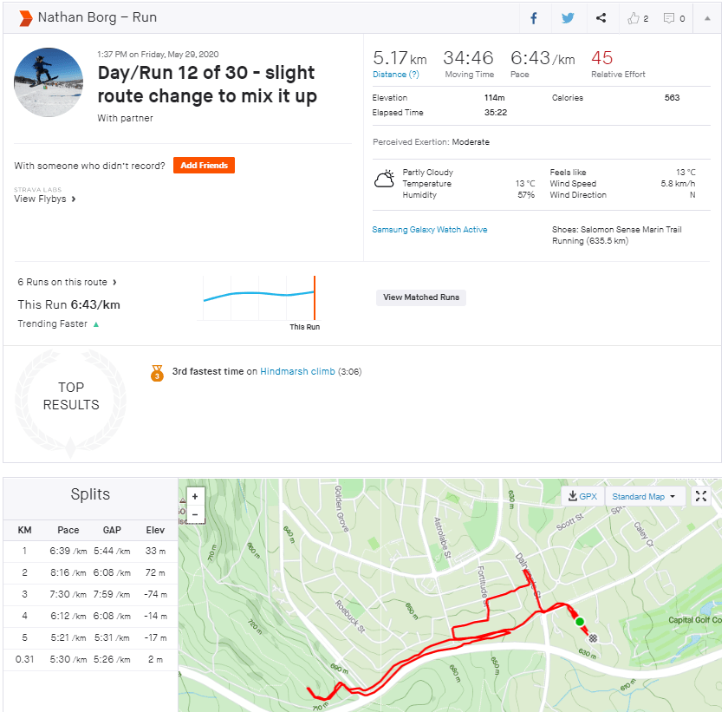Image resolution: width=728 pixels, height=712 pixels.
Task: Share the run on Twitter
Action: tap(568, 18)
